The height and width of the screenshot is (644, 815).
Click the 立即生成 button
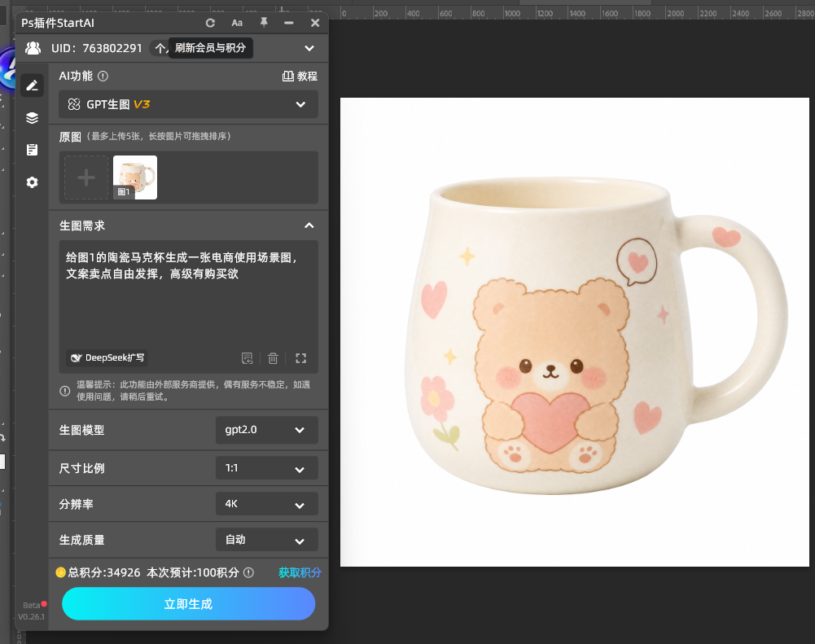[189, 604]
